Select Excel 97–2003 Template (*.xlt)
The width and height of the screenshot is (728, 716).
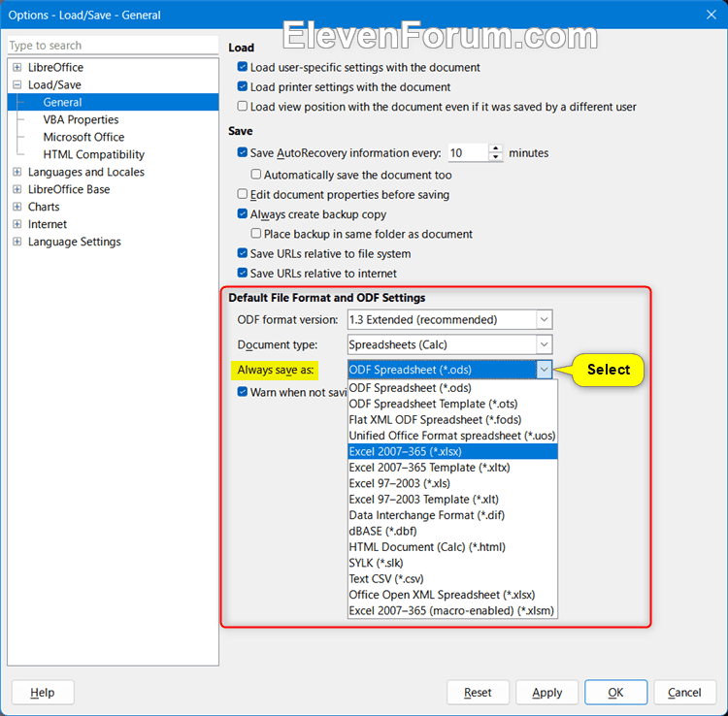point(452,500)
